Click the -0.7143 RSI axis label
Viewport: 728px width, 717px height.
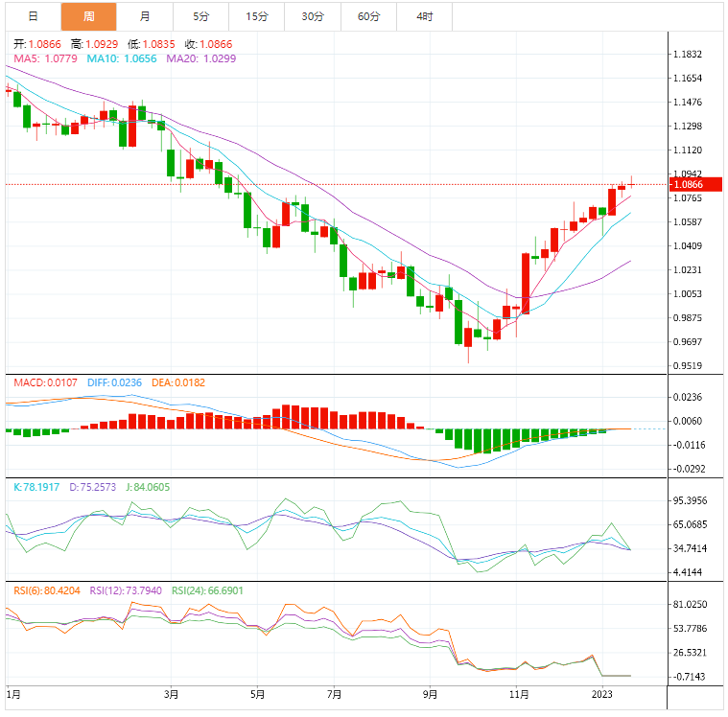(x=690, y=677)
